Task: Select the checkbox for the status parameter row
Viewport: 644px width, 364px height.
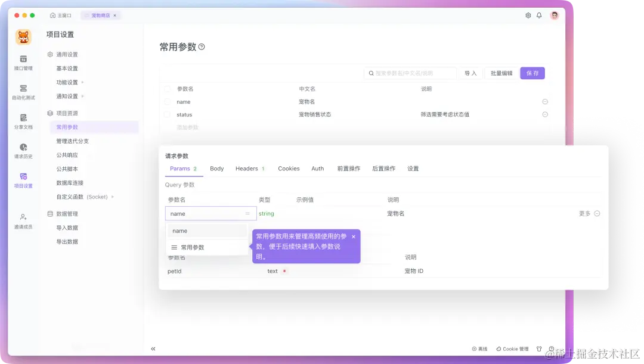Action: pos(168,114)
